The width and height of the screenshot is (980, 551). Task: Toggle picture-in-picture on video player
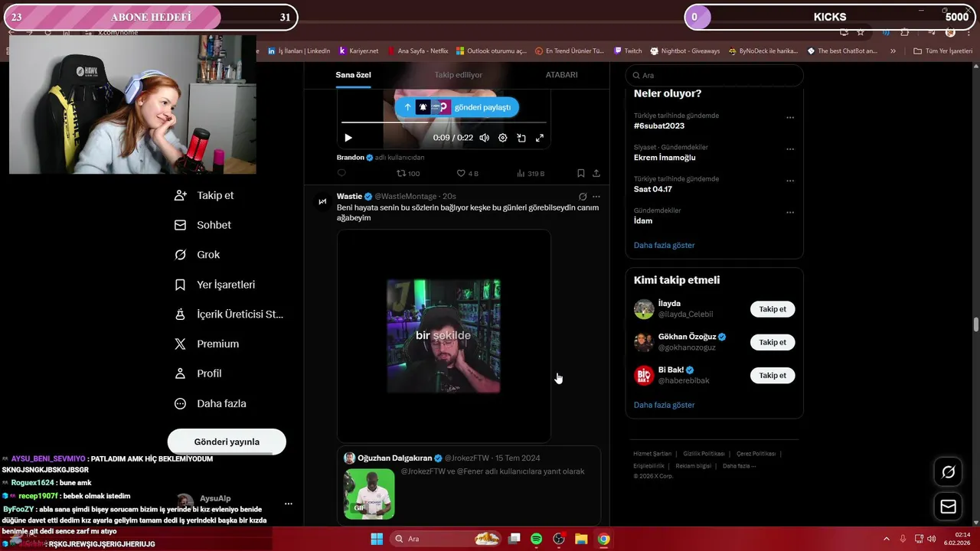(x=521, y=138)
